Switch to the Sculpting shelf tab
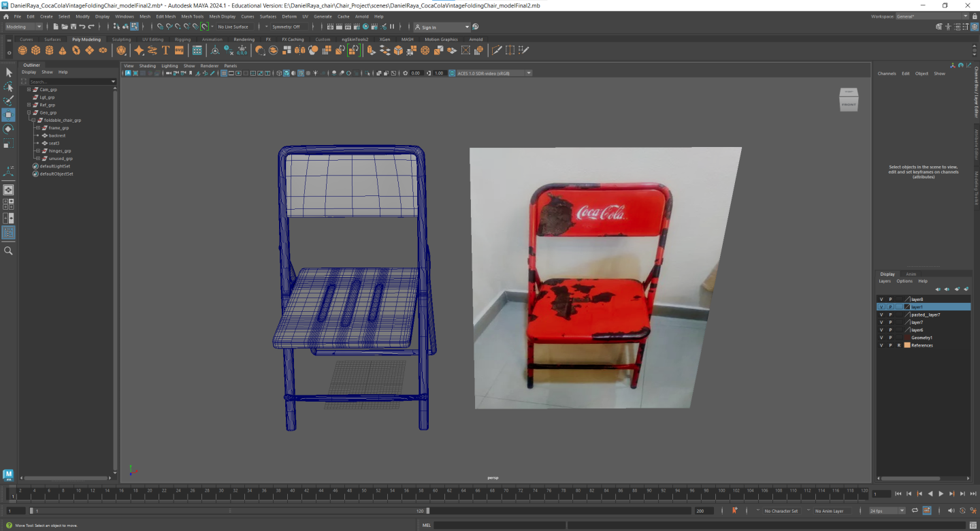The width and height of the screenshot is (980, 531). [121, 39]
